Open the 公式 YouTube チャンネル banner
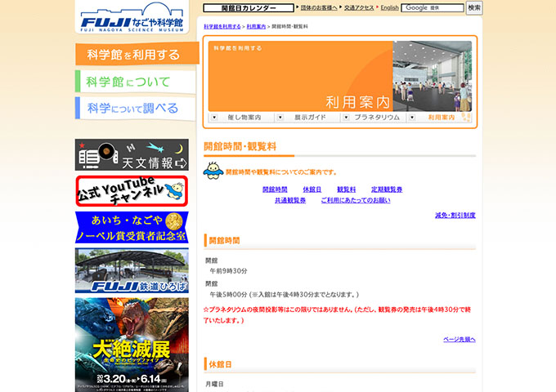Screen dimensions: 556x392 (x=132, y=191)
